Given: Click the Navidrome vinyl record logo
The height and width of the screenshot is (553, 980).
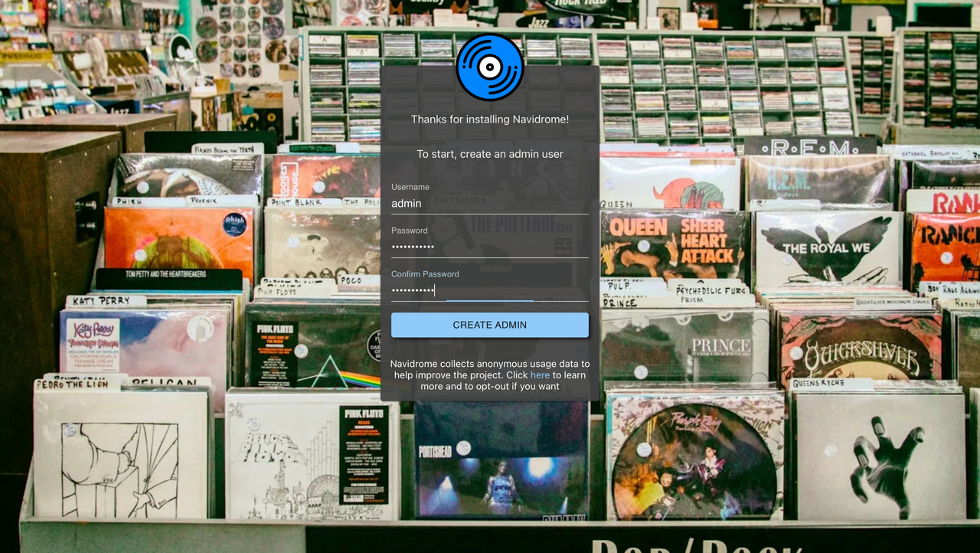Looking at the screenshot, I should click(x=489, y=67).
